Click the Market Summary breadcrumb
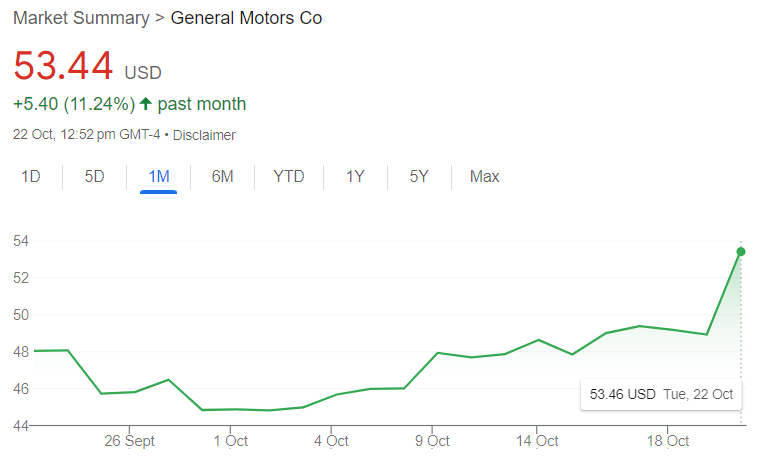The image size is (775, 458). point(78,18)
